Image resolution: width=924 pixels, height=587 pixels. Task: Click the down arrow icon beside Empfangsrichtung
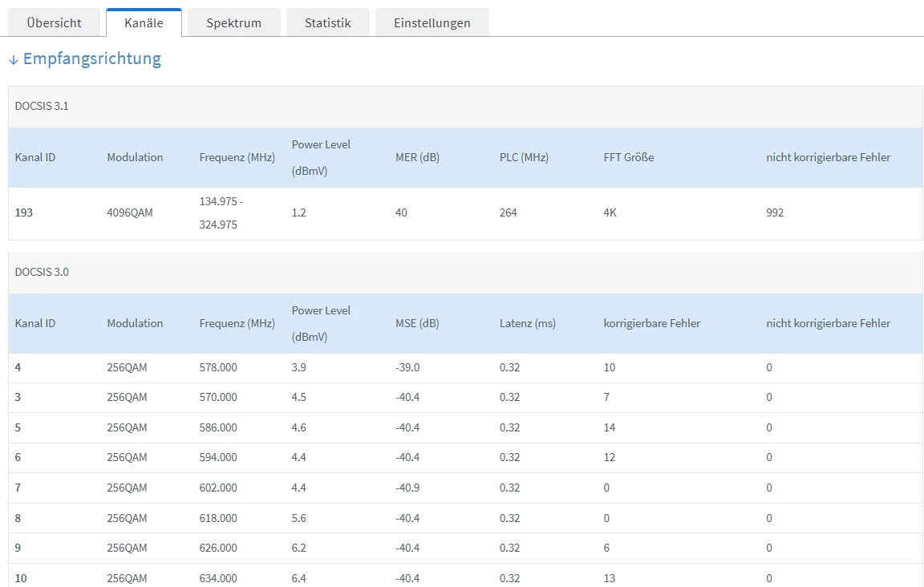(13, 60)
